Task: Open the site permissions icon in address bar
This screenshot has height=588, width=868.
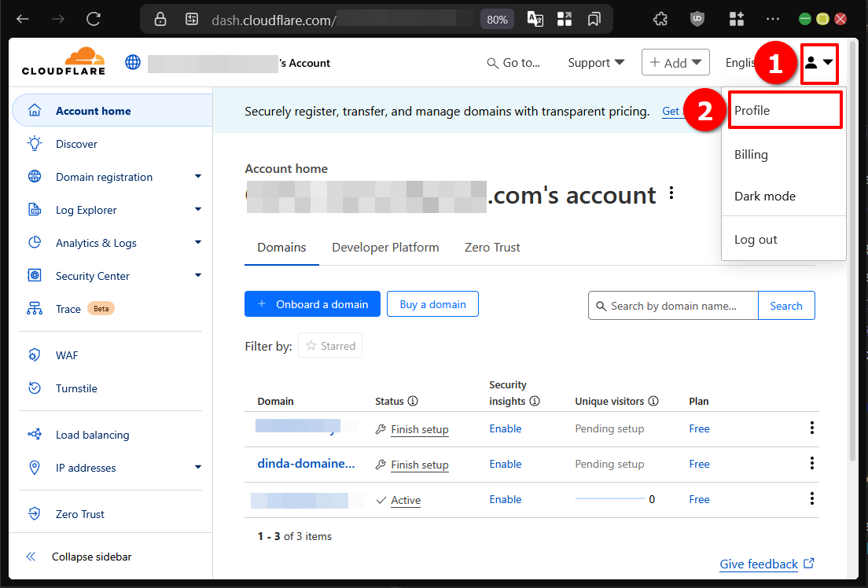Action: 192,20
